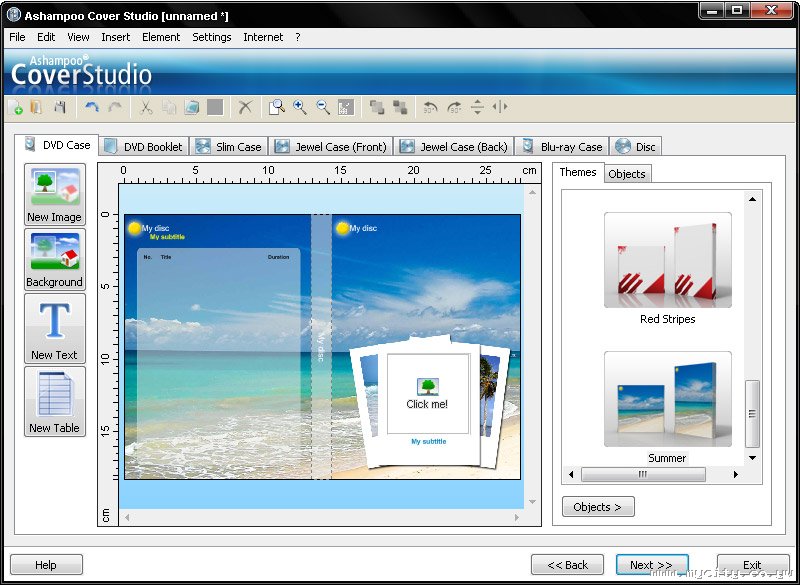
Task: Click the Undo arrow icon
Action: [92, 107]
